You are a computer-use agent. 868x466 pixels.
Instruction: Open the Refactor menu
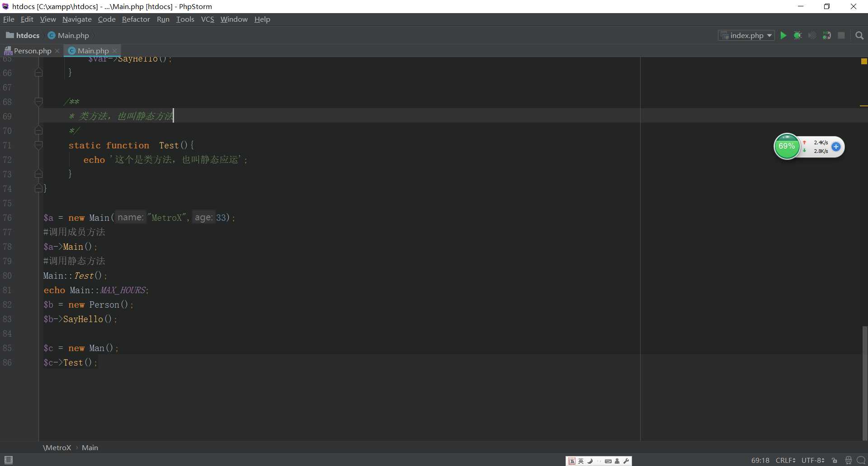[x=136, y=19]
